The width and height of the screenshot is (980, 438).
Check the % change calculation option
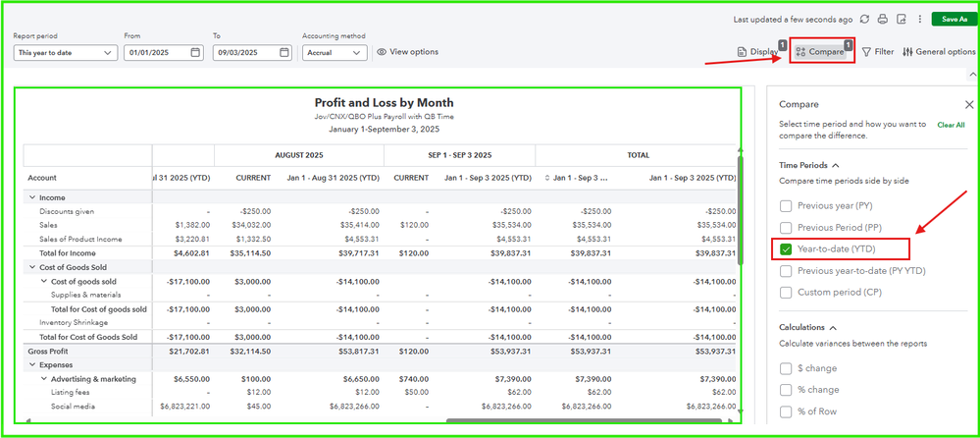786,390
